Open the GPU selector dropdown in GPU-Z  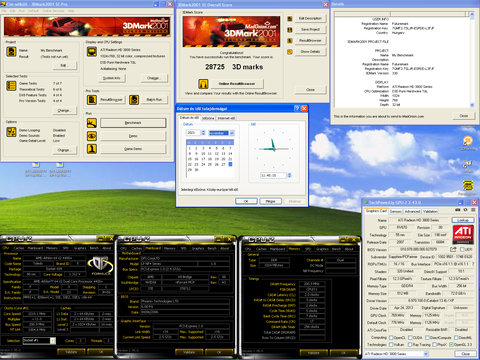pyautogui.click(x=426, y=354)
